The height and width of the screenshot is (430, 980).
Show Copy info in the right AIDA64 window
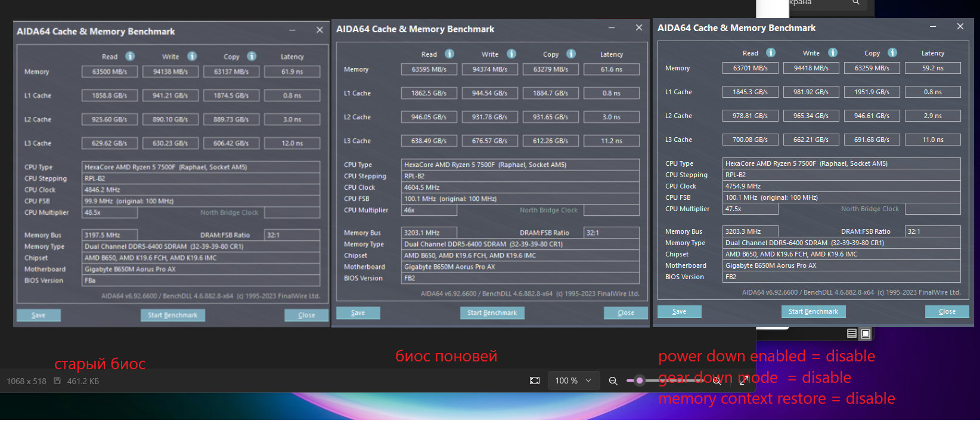(892, 52)
